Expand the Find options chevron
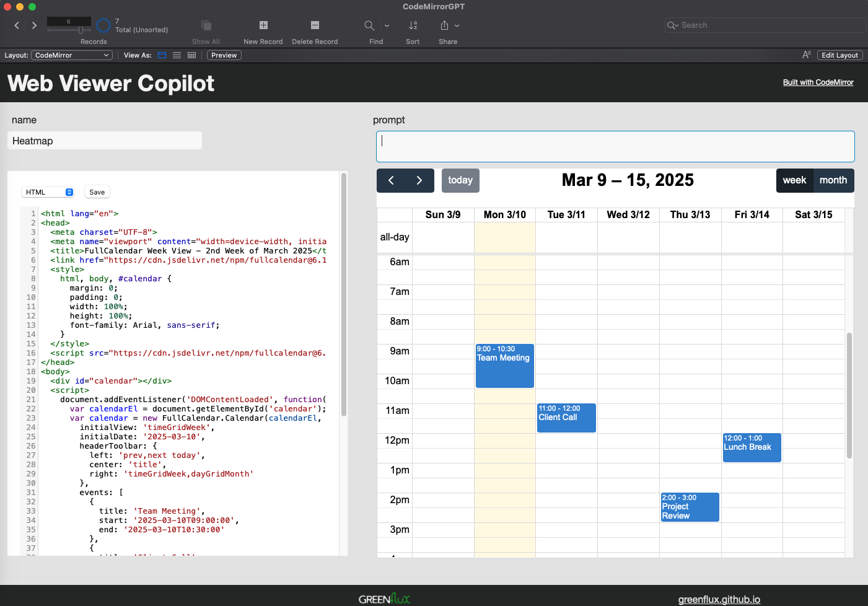The width and height of the screenshot is (868, 606). click(387, 26)
